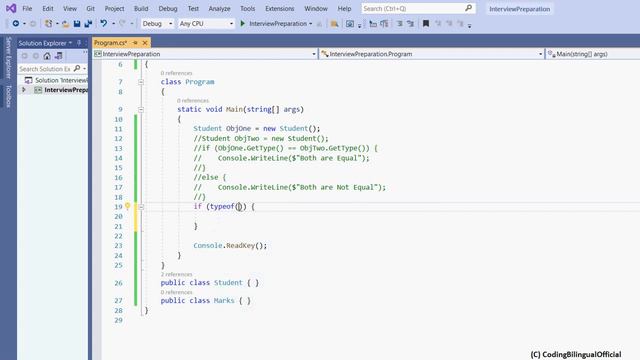Click the Find in Files toolbar icon
Viewport: 640px width, 360px height.
coord(334,24)
